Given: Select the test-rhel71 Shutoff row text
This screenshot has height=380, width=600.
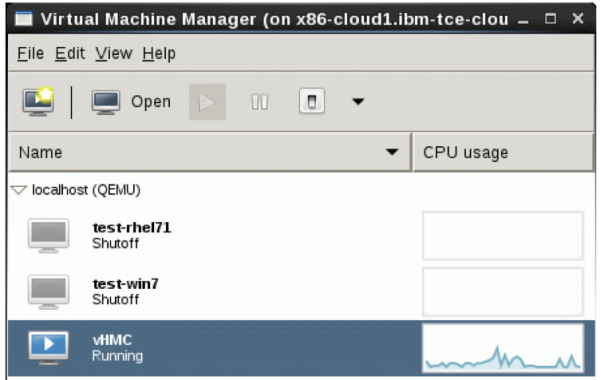Looking at the screenshot, I should (x=131, y=235).
